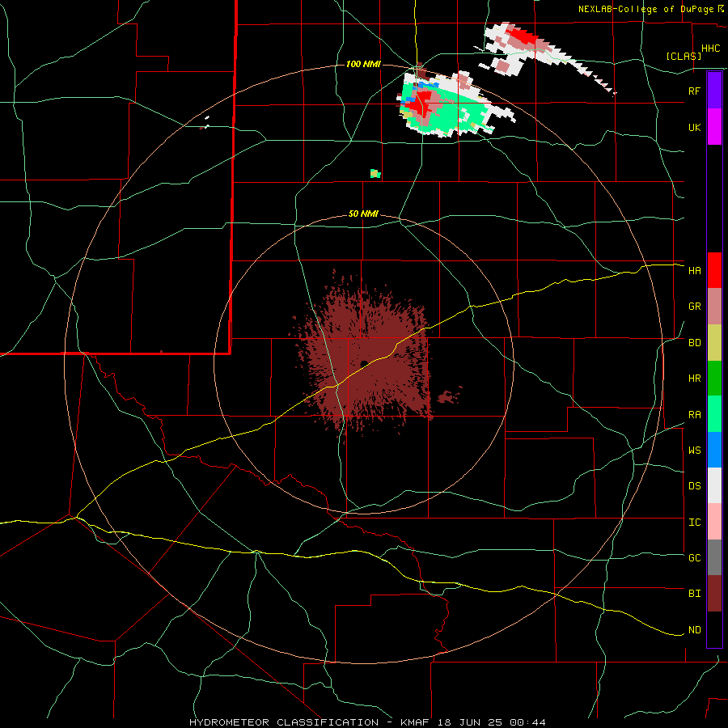Select the yellow BD legend swatch
Image resolution: width=728 pixels, height=728 pixels.
(714, 343)
